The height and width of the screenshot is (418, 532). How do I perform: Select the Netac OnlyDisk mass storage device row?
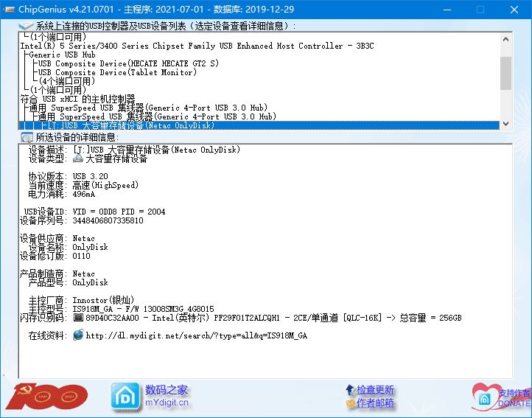[131, 125]
